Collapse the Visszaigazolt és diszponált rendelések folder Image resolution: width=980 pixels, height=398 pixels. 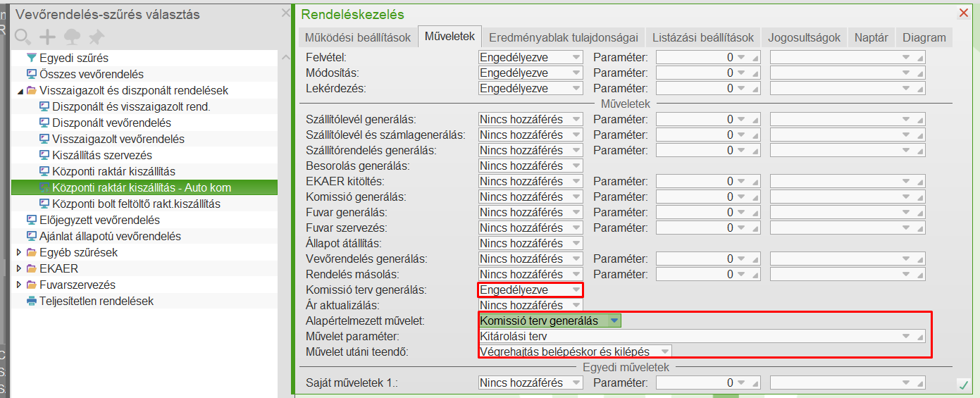point(19,90)
